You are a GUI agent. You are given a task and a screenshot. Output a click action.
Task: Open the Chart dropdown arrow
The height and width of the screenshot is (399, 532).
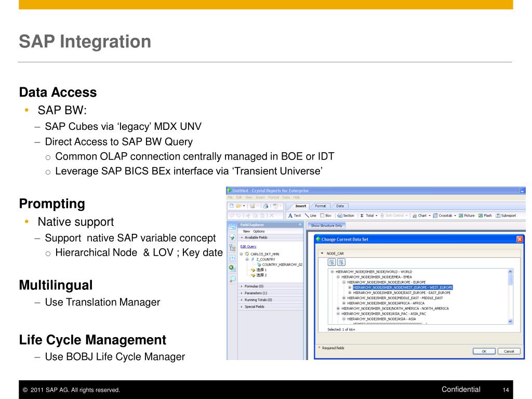(x=430, y=216)
